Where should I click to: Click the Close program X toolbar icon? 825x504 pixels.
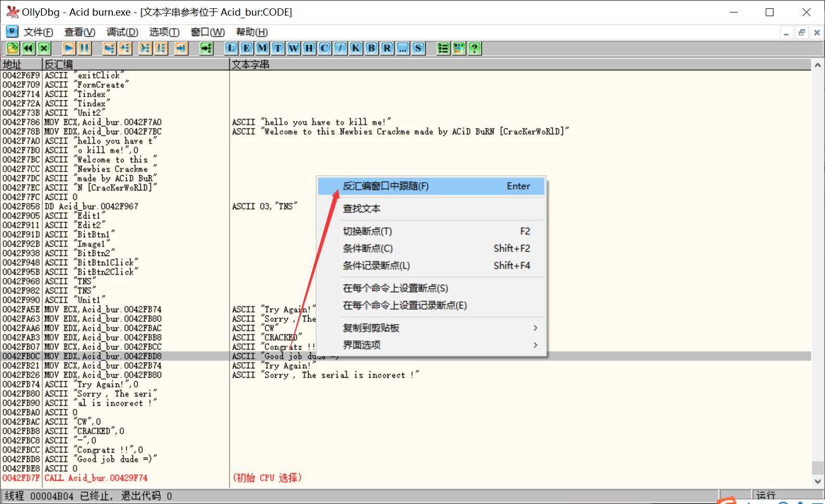44,48
